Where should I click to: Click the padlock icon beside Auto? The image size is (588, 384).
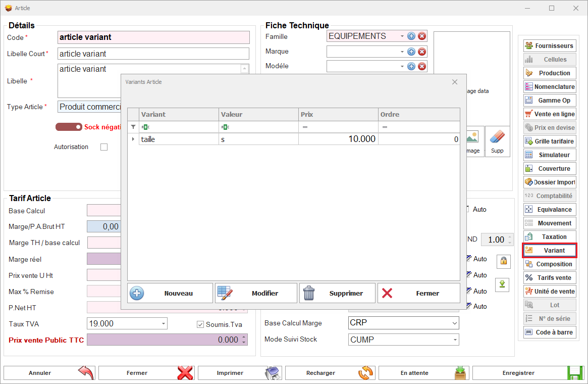pos(503,261)
